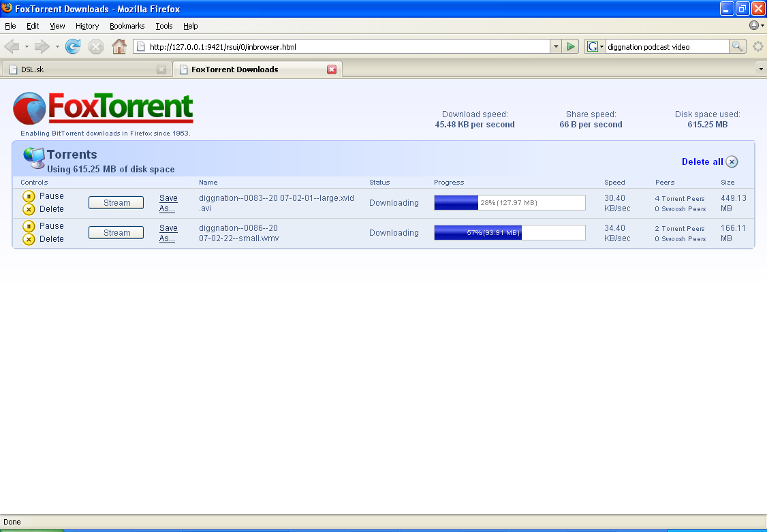This screenshot has height=532, width=767.
Task: Click the diggnation 0086 small.wmv file name
Action: 238,233
